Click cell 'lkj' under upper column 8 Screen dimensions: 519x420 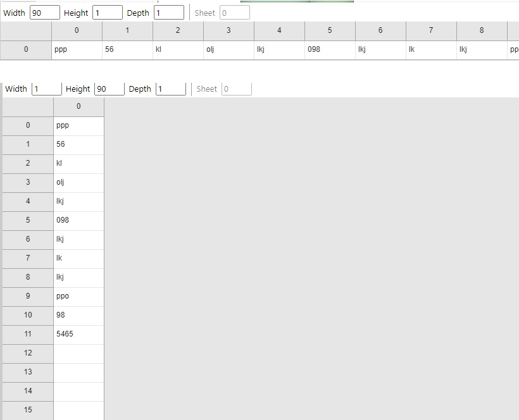click(x=482, y=50)
